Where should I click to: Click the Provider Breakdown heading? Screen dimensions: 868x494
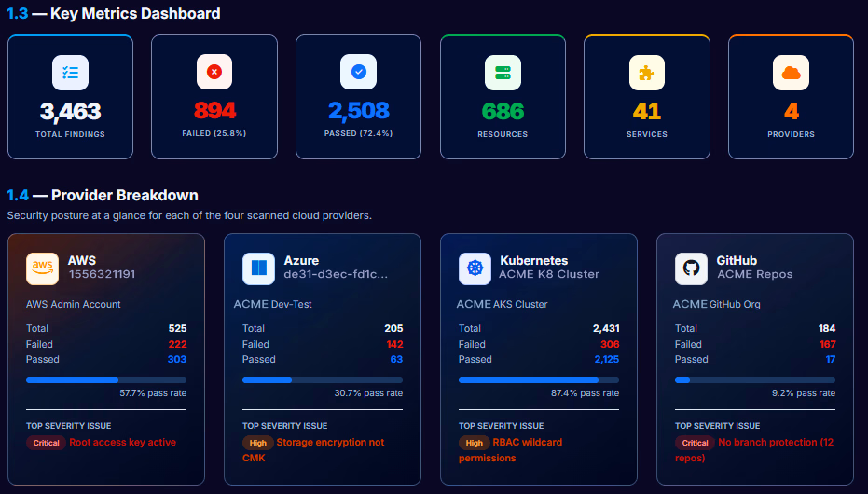tap(103, 196)
